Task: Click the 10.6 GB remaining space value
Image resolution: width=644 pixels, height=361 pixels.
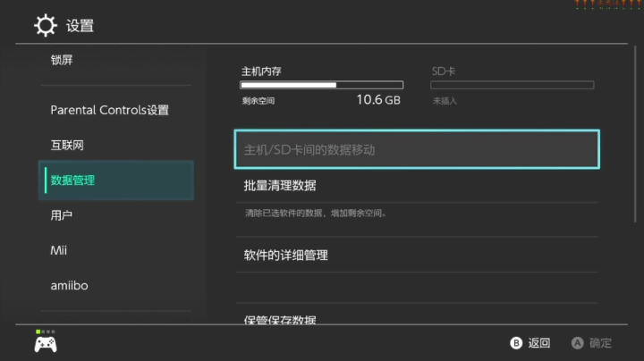Action: [x=378, y=100]
